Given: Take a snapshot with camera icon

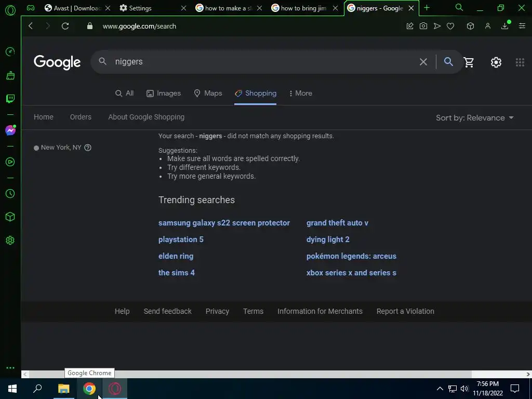Looking at the screenshot, I should pyautogui.click(x=423, y=26).
